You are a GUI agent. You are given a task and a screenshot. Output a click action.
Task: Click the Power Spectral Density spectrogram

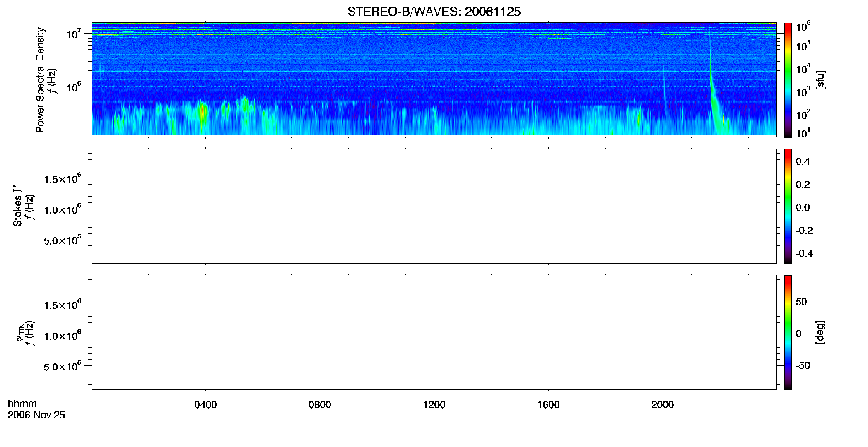click(434, 79)
